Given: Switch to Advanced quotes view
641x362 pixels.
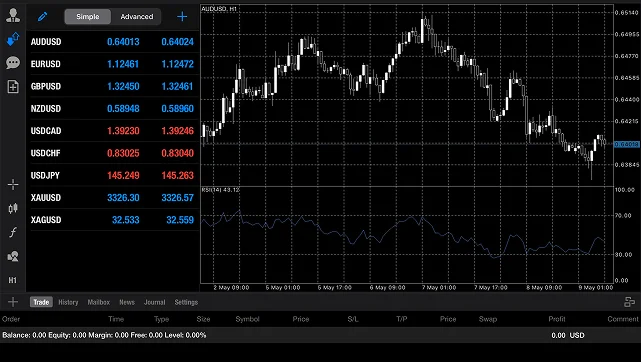Looking at the screenshot, I should point(137,17).
